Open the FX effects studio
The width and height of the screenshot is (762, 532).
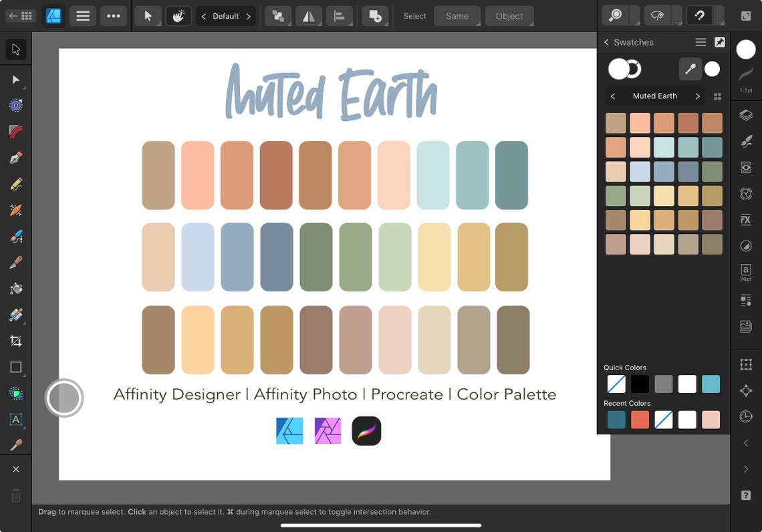click(x=747, y=219)
